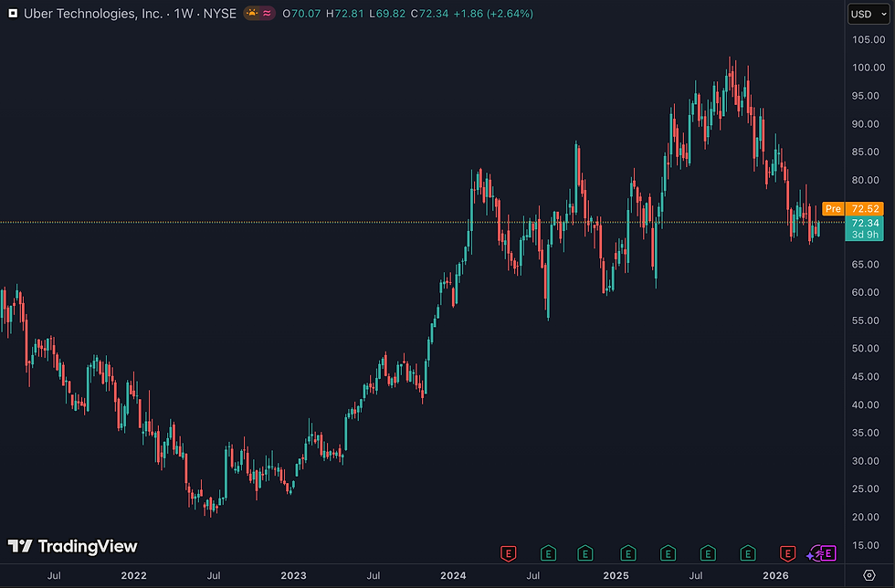Open the green earnings marker just before Jul 2025

(x=668, y=553)
